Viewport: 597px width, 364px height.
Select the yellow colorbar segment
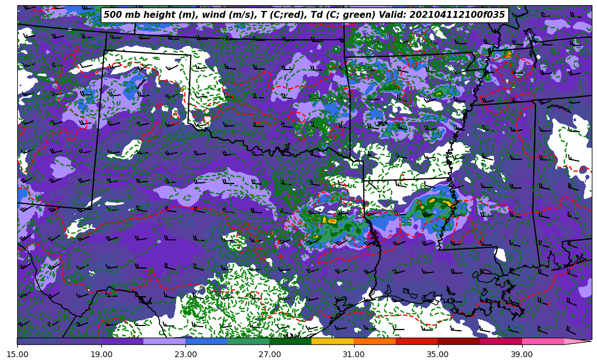(333, 341)
